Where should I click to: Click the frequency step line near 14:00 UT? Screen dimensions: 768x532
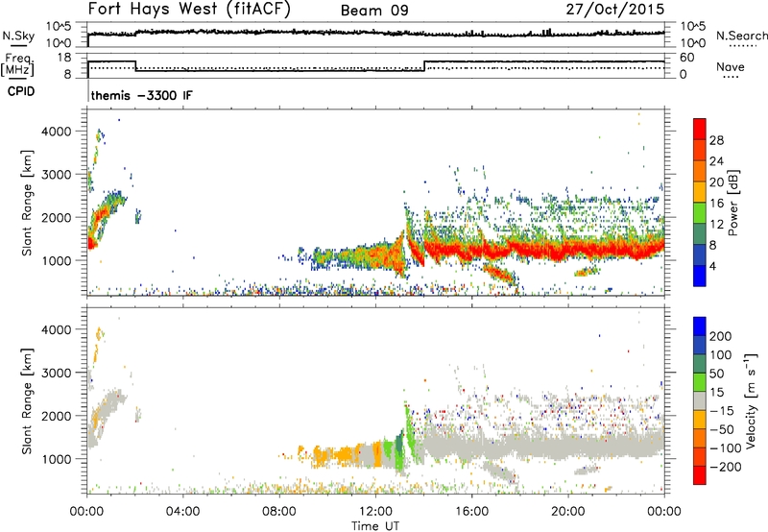pyautogui.click(x=424, y=66)
